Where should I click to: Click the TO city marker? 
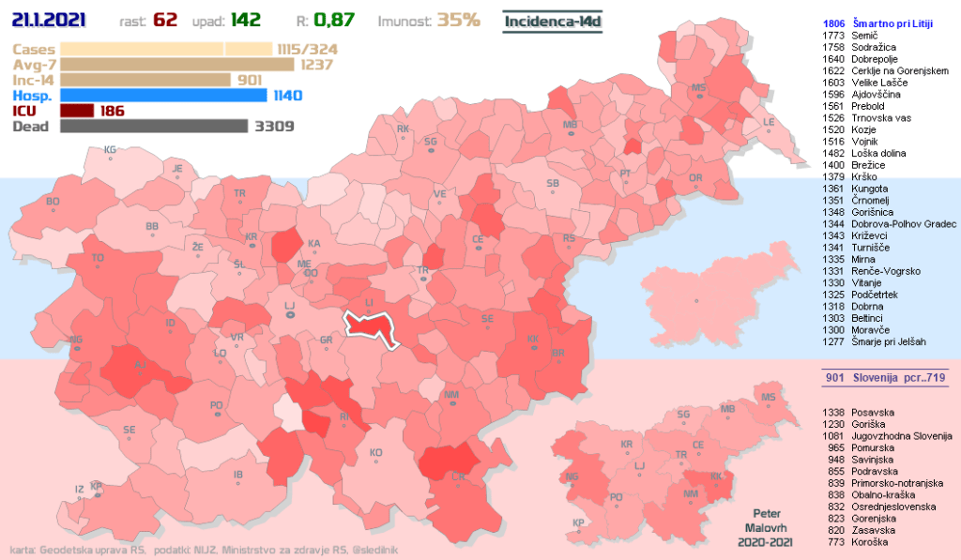pyautogui.click(x=99, y=261)
